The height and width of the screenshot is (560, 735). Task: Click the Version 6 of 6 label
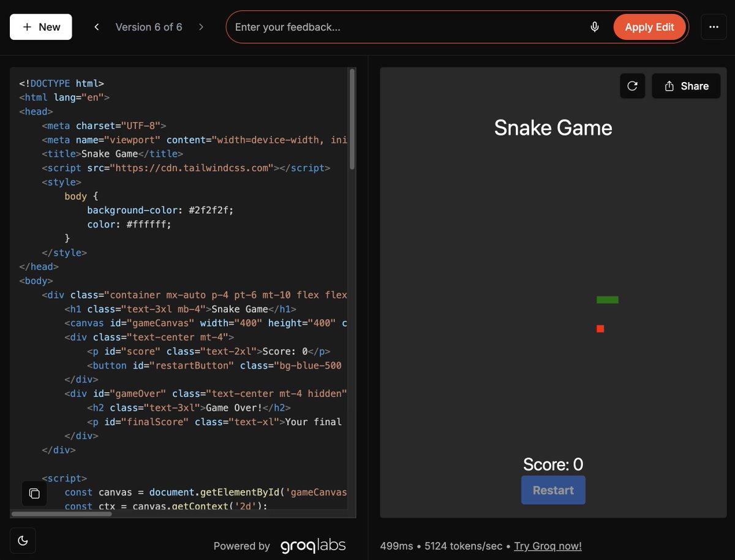pyautogui.click(x=149, y=27)
